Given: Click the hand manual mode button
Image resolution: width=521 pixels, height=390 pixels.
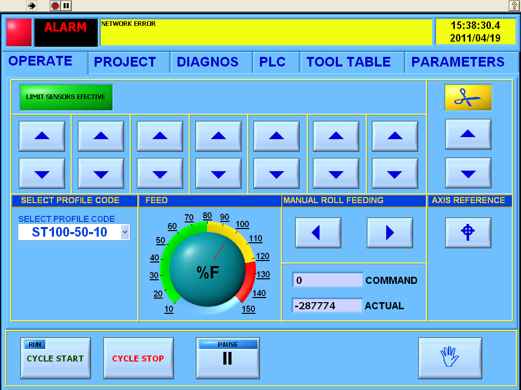Looking at the screenshot, I should (x=450, y=358).
